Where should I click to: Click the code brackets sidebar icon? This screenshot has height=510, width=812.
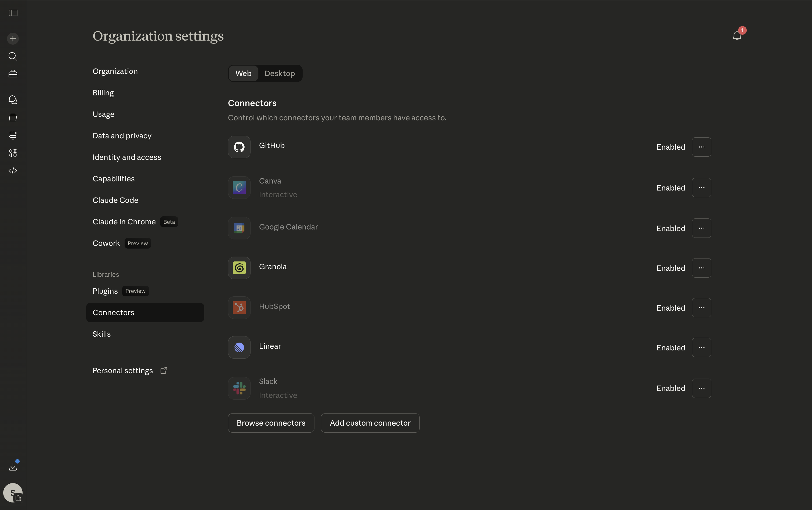coord(13,171)
